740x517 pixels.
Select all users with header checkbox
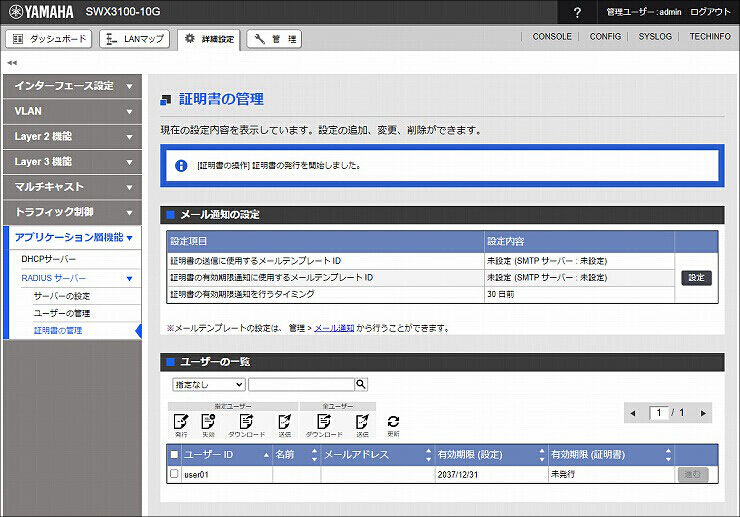click(x=174, y=454)
